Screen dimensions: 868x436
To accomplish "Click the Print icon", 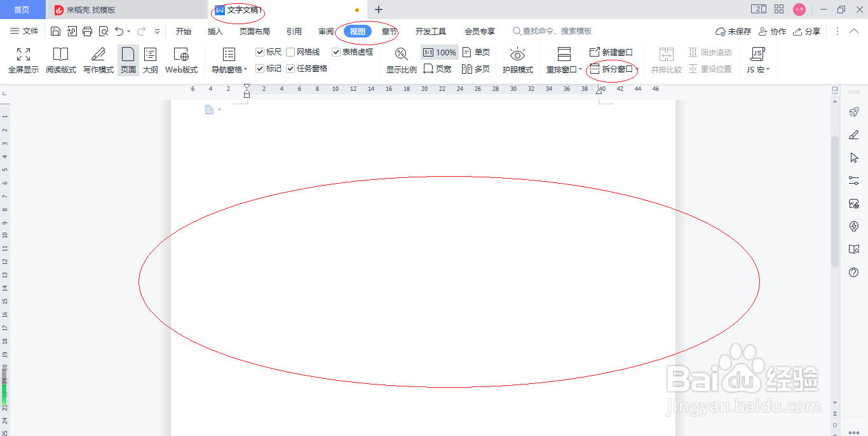I will coord(86,31).
